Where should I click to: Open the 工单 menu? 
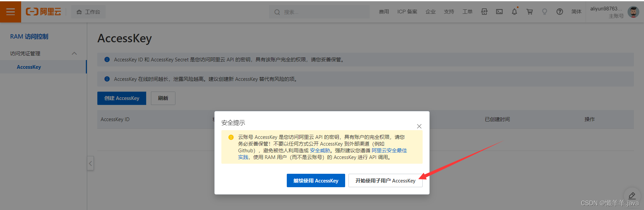(x=468, y=12)
